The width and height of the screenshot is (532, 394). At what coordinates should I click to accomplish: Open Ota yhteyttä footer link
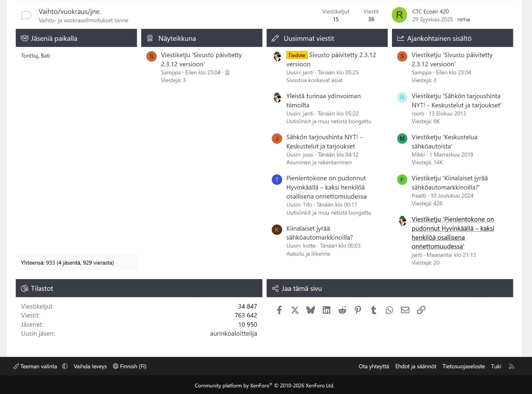(374, 366)
